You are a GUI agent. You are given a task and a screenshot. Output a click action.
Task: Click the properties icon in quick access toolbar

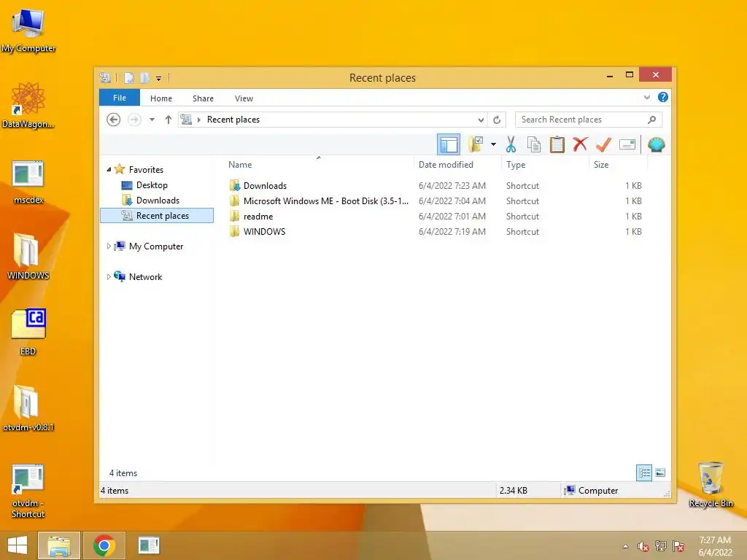[128, 77]
